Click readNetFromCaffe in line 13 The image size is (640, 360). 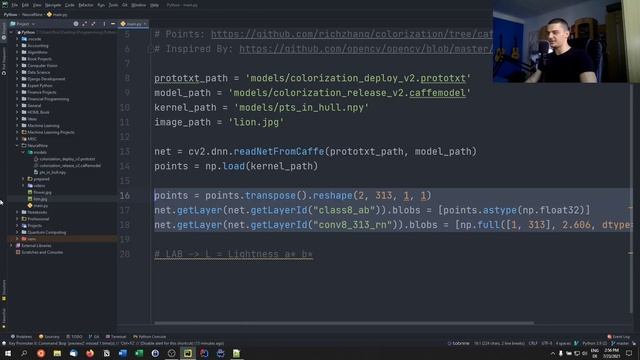click(279, 151)
